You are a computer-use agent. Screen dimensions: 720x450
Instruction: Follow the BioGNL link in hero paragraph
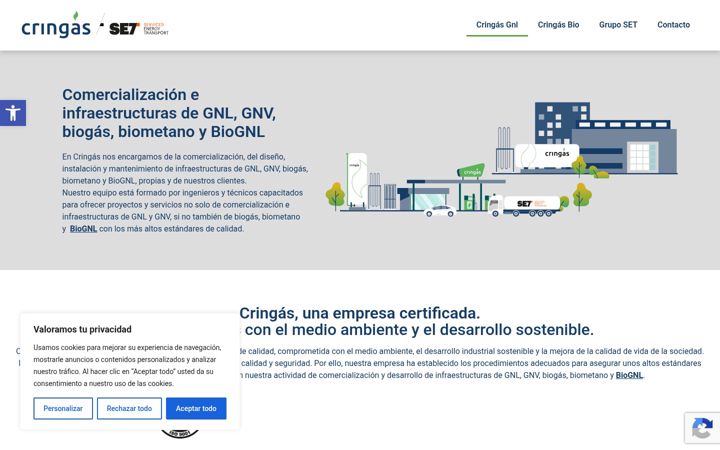point(83,229)
